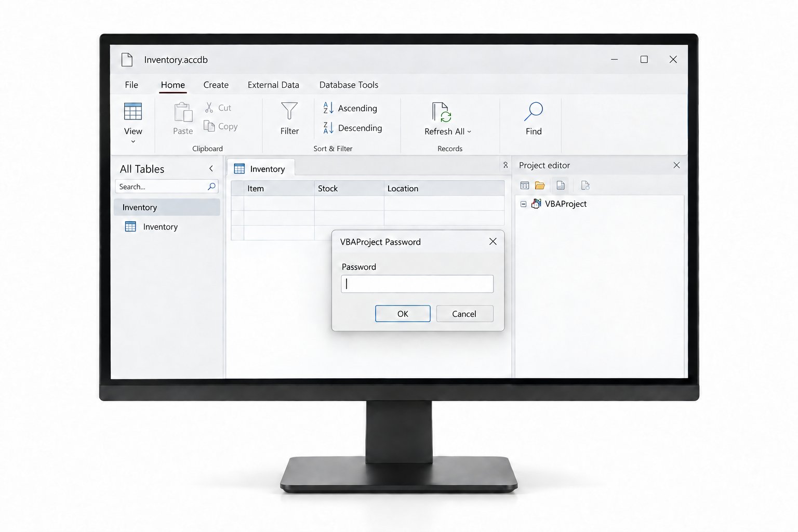Viewport: 798px width, 532px height.
Task: Select the Item column header
Action: point(279,189)
